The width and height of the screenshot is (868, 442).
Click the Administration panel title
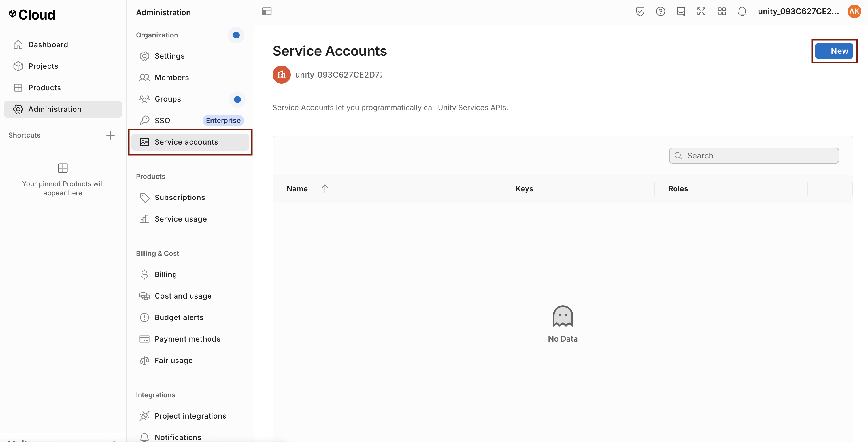(x=163, y=12)
